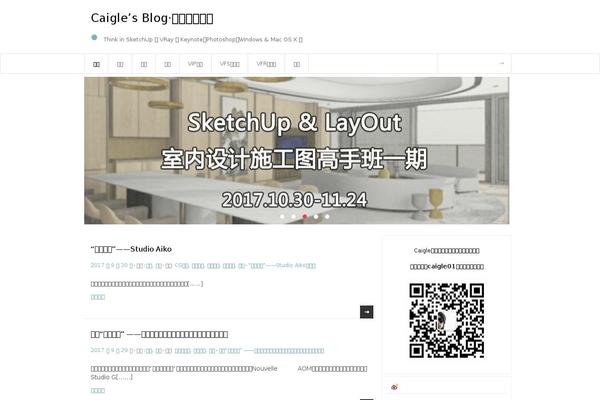The width and height of the screenshot is (600, 400).
Task: Click the dark arrow button under Studio Aiko post
Action: click(367, 312)
